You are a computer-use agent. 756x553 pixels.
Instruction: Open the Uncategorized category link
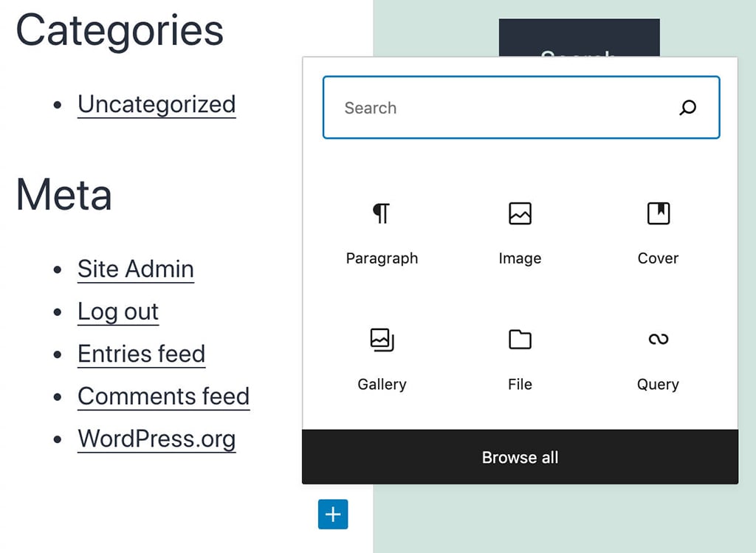tap(157, 105)
